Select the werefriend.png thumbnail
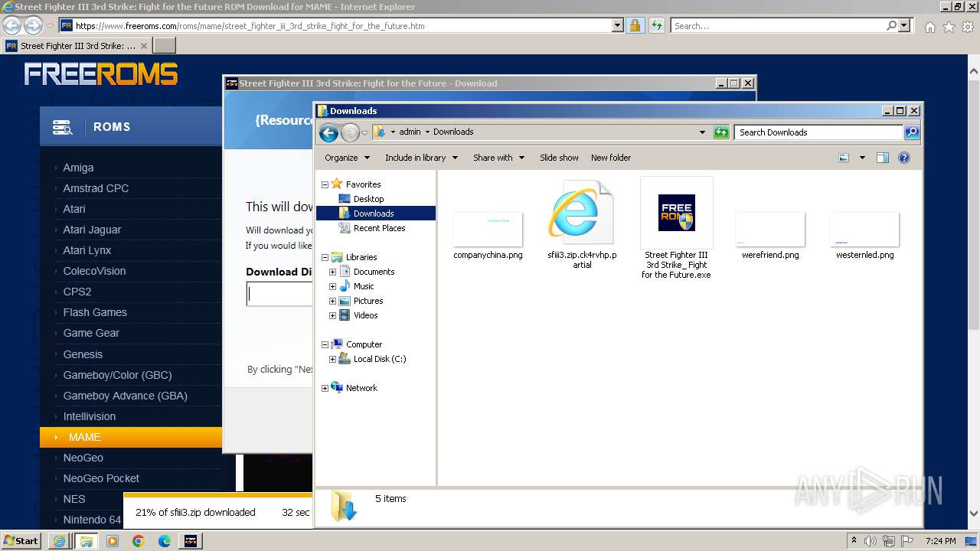 tap(770, 230)
